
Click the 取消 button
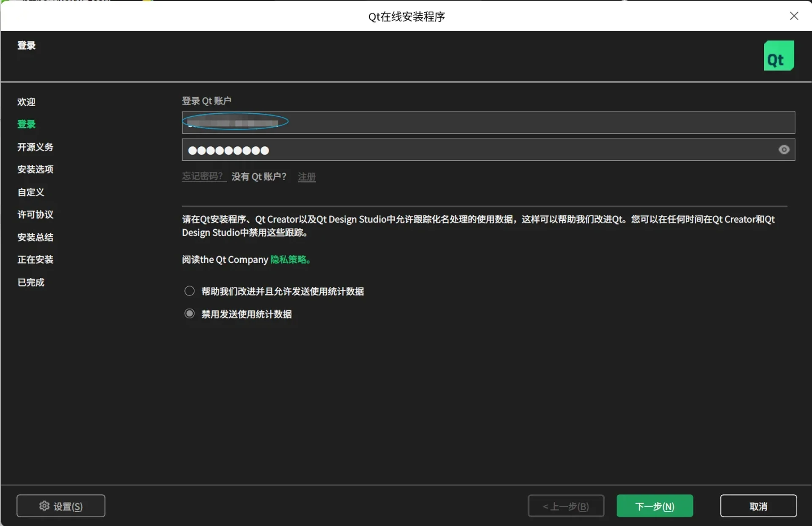point(758,506)
